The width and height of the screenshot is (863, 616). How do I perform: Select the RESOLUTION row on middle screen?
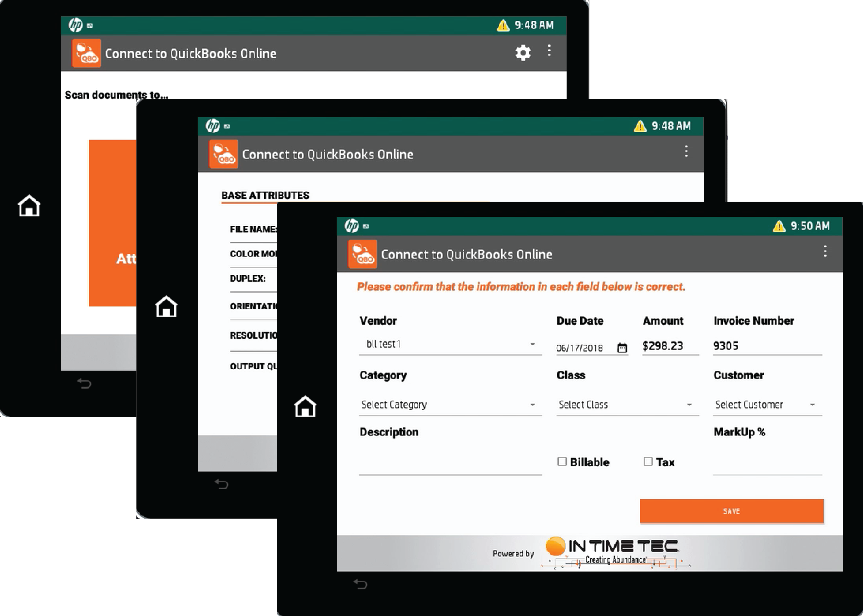point(253,336)
